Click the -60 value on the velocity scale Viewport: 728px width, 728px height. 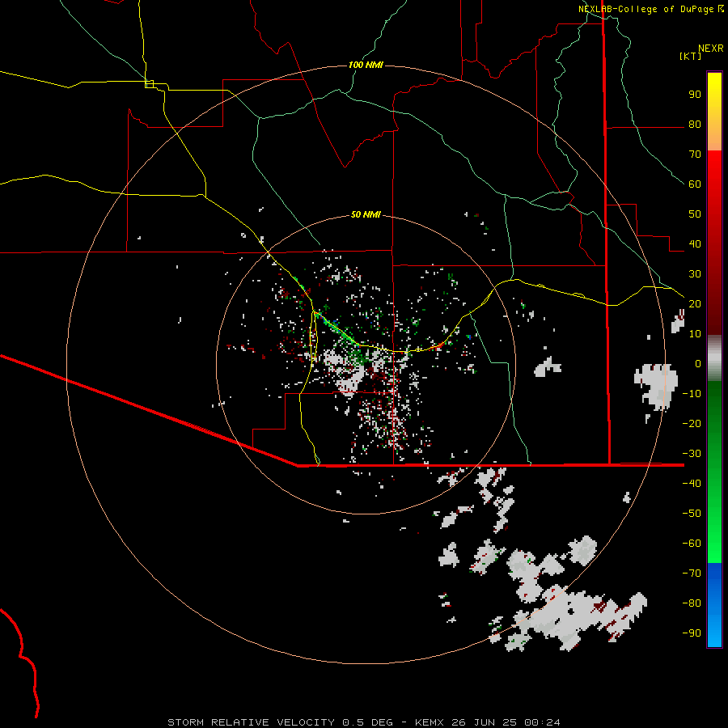click(692, 544)
